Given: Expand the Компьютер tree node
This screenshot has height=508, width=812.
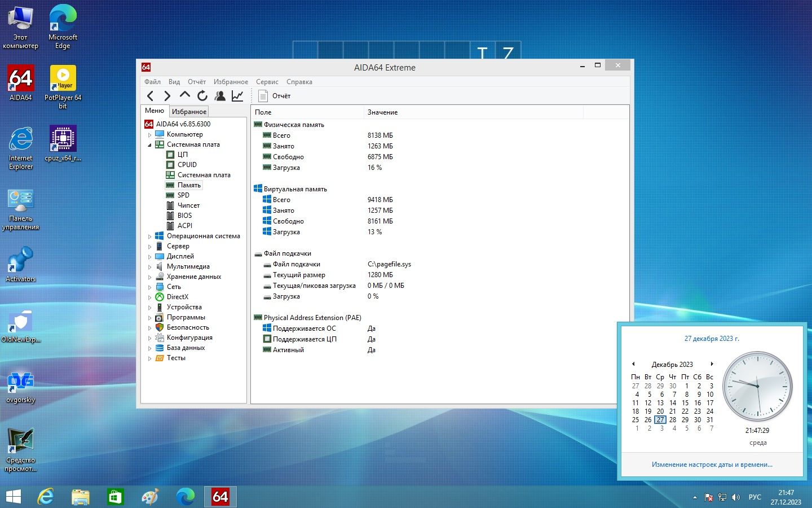Looking at the screenshot, I should pos(150,135).
